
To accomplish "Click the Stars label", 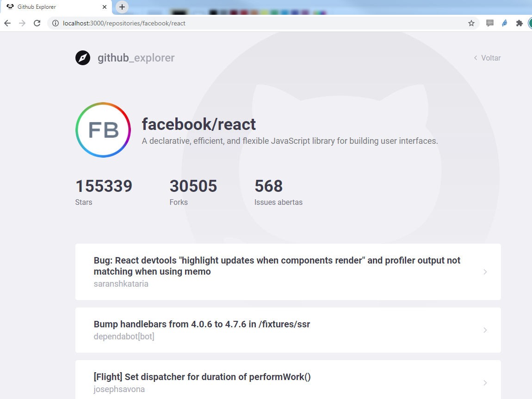I will point(84,202).
